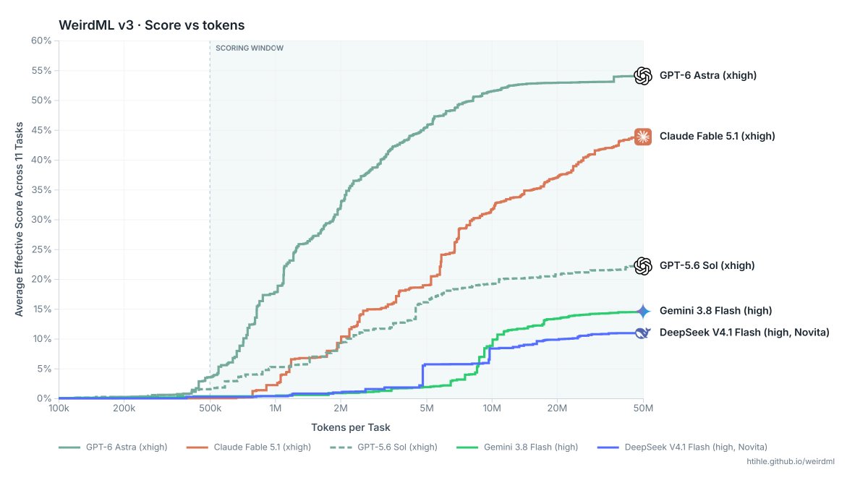
Task: Open the htihle.github.io/weirdml link
Action: [x=791, y=461]
